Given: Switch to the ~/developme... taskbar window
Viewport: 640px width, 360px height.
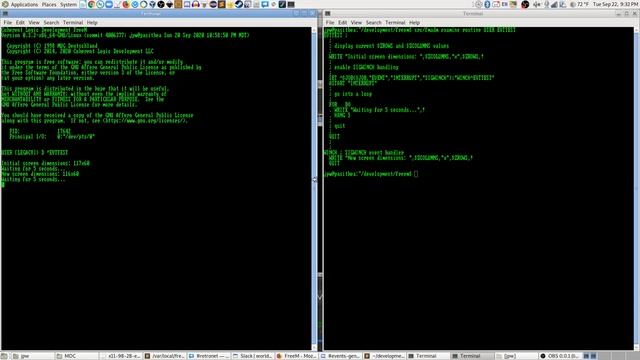Looking at the screenshot, I should click(384, 356).
